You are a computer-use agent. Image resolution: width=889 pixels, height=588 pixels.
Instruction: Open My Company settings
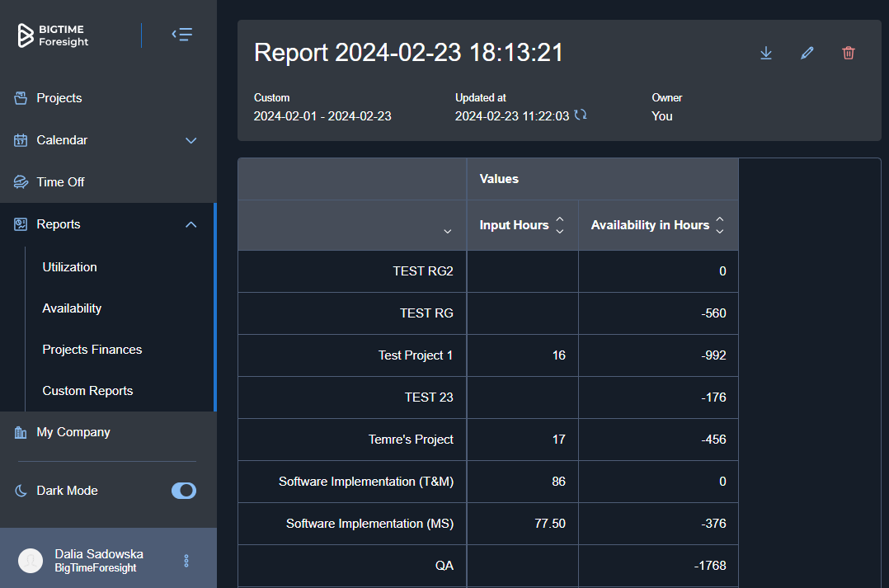click(73, 432)
